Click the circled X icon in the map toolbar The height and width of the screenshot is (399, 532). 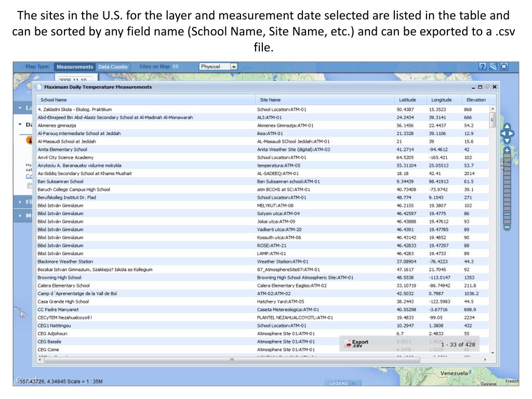504,66
